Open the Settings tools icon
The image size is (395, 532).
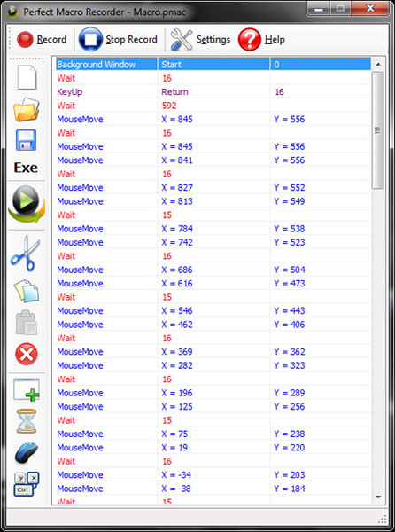tap(200, 39)
